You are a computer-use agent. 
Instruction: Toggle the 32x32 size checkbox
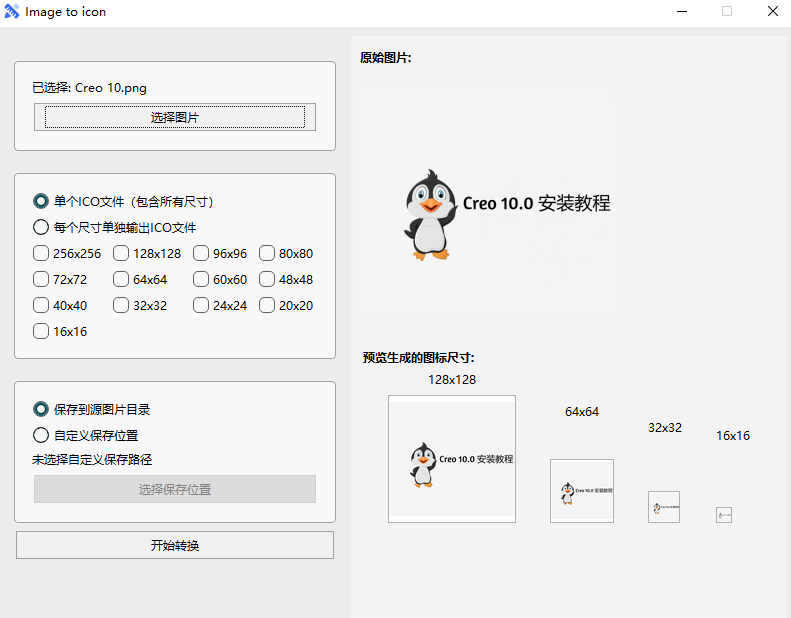[x=121, y=305]
